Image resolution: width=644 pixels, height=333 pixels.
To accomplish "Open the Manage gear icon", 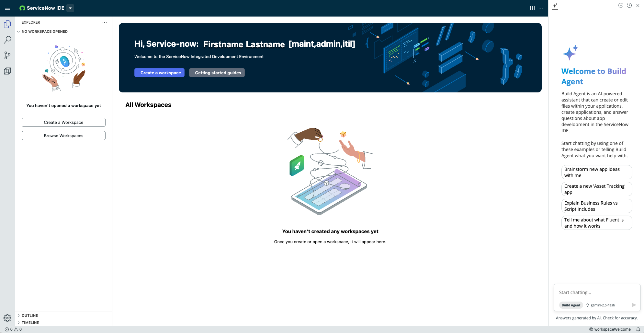I will (7, 318).
